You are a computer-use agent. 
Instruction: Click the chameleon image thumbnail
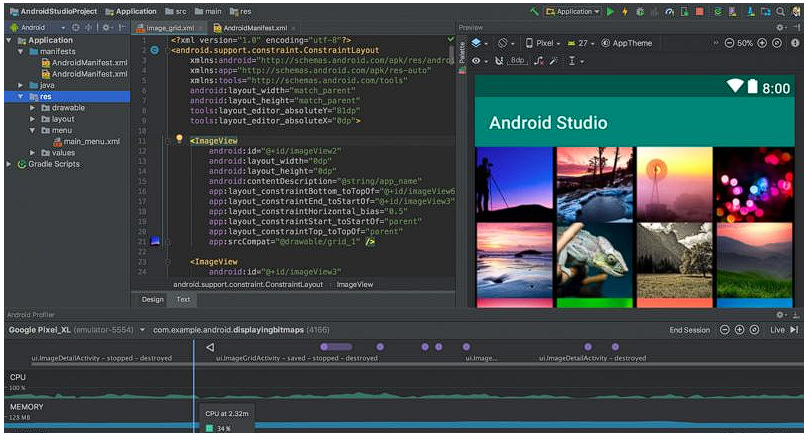595,260
